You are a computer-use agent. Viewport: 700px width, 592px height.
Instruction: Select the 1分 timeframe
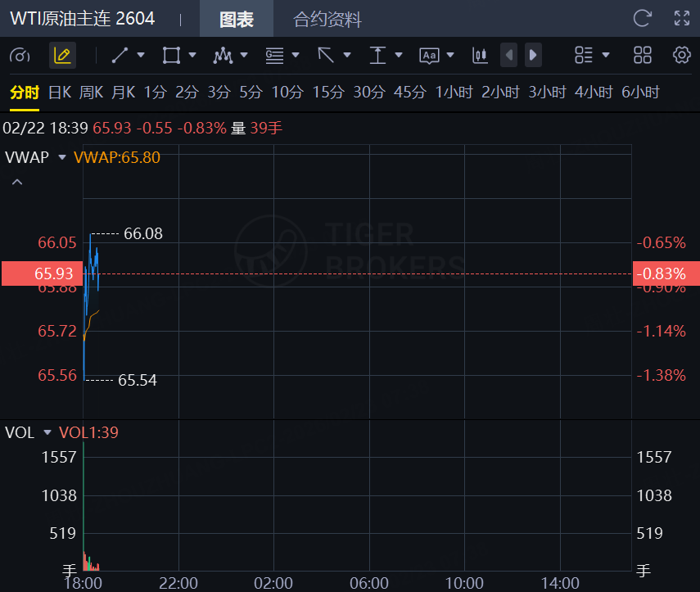(156, 93)
